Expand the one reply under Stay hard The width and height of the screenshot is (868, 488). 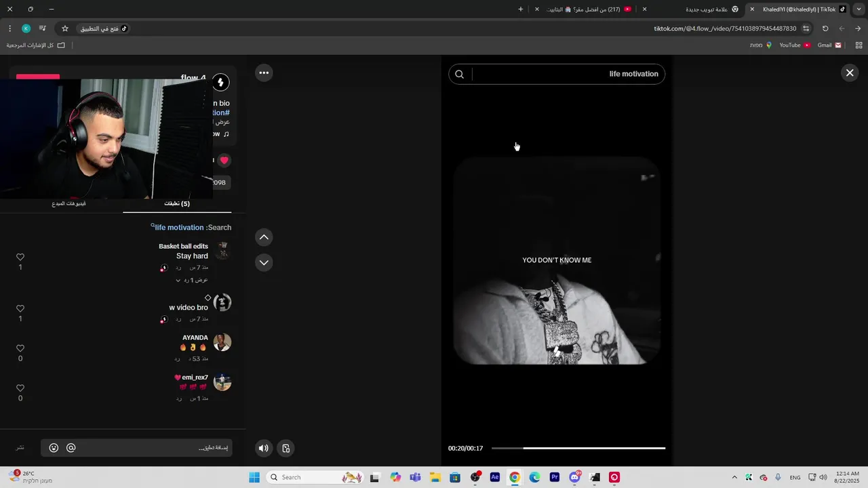pos(192,280)
